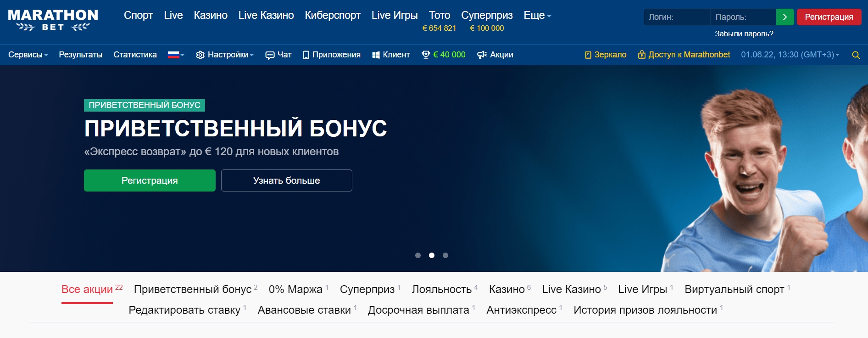868x338 pixels.
Task: Expand the Еще menu
Action: (537, 15)
